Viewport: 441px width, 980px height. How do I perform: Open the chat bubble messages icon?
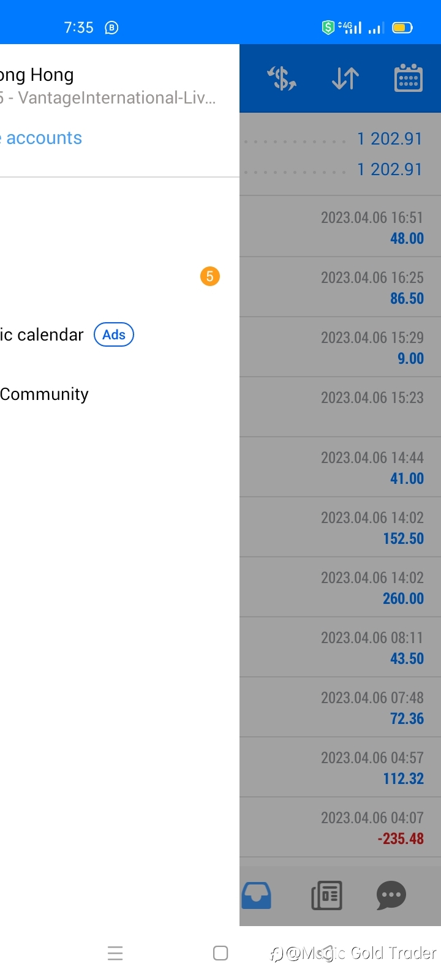[391, 895]
